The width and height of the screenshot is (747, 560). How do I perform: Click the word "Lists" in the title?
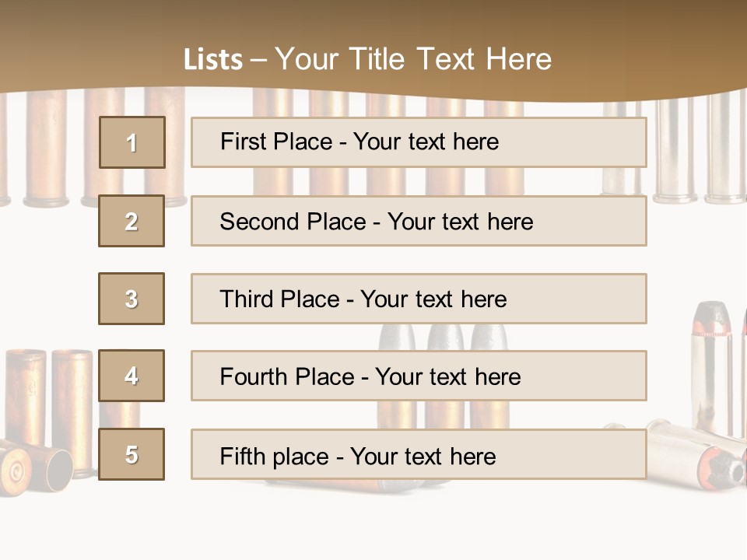pyautogui.click(x=212, y=60)
